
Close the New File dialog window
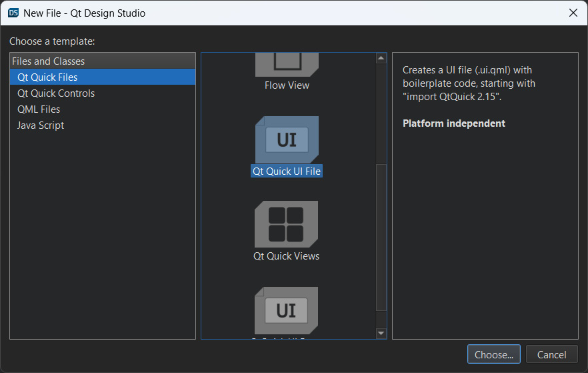click(x=573, y=13)
